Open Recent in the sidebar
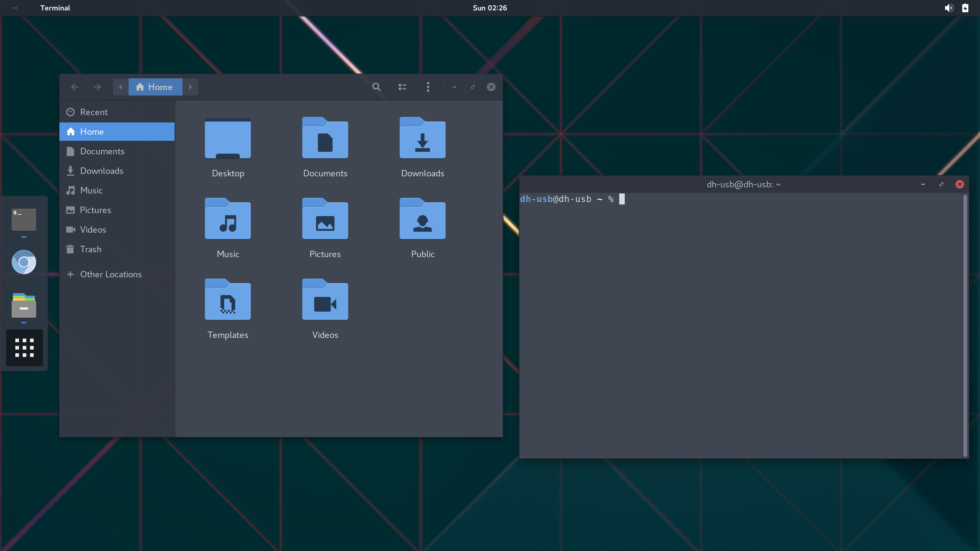This screenshot has width=980, height=551. [x=94, y=112]
